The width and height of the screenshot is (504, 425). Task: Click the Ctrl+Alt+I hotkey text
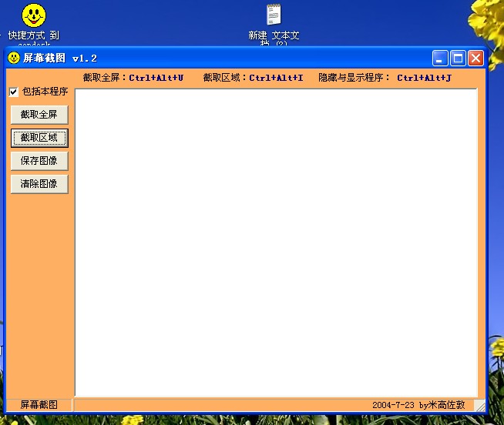click(276, 78)
